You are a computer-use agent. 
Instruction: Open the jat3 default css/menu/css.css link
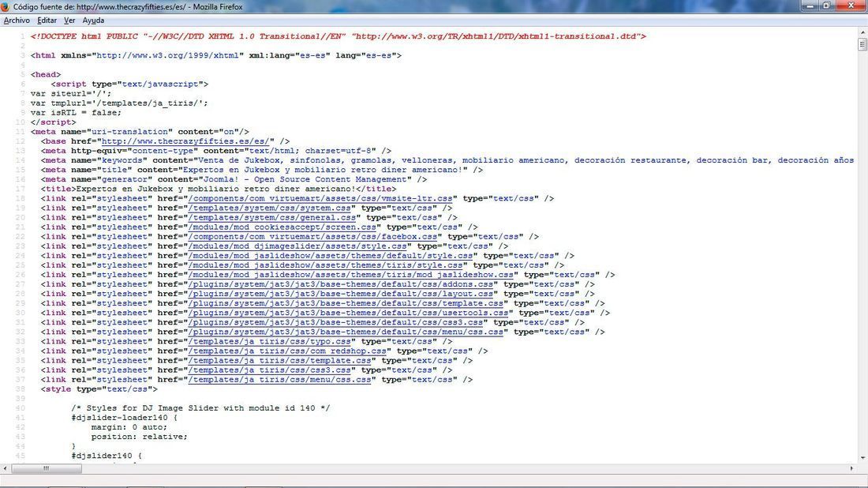(346, 332)
